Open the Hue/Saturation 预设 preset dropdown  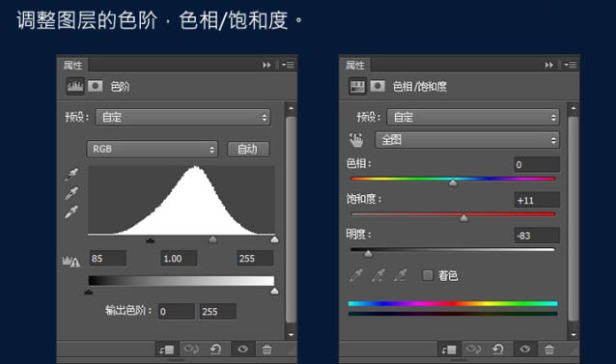point(473,117)
